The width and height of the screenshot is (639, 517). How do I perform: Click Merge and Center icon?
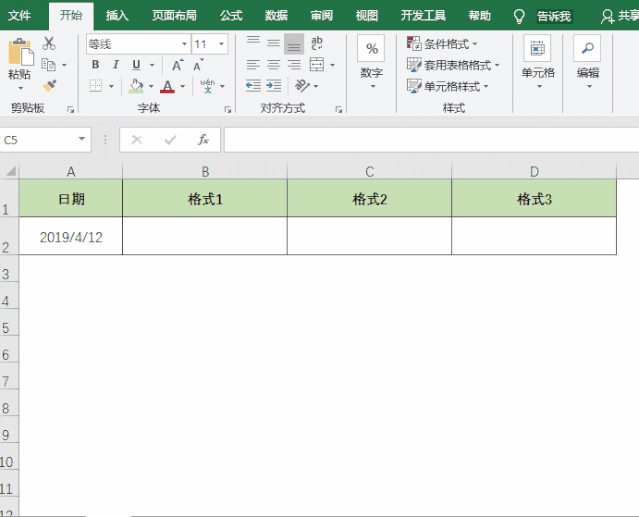click(x=317, y=64)
